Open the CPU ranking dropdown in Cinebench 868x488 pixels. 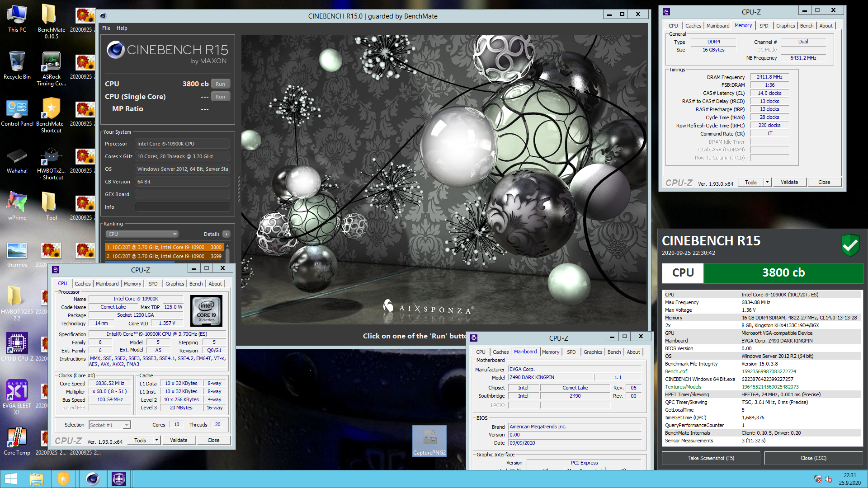[142, 234]
